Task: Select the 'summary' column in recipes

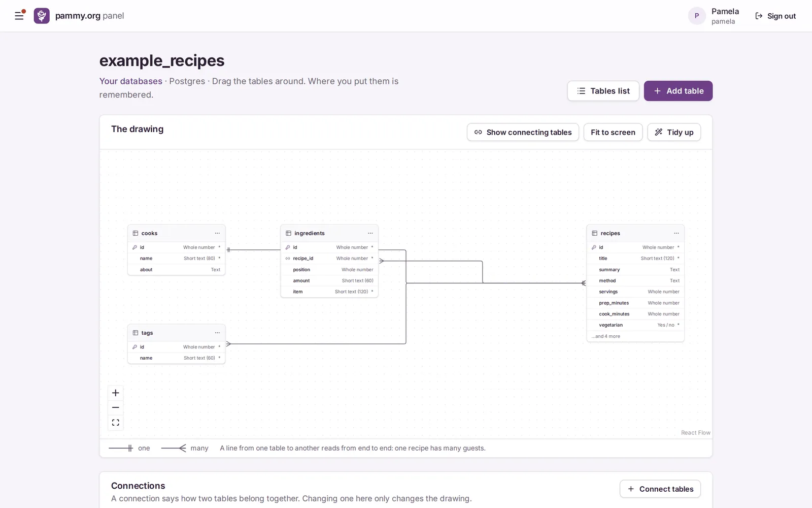Action: 635,270
